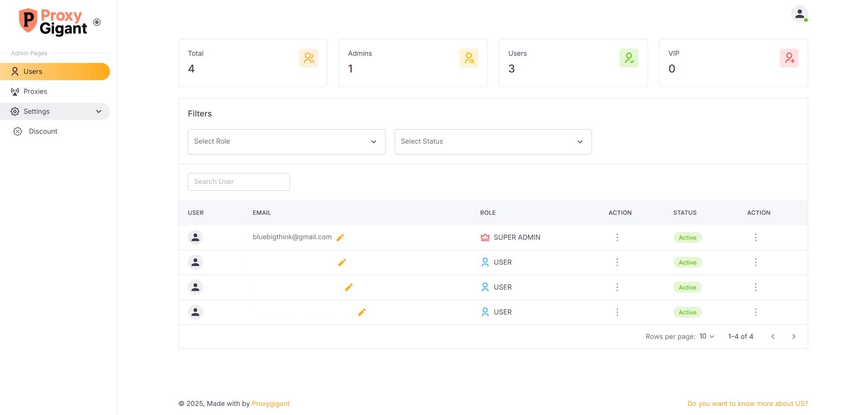Toggle the sidebar pin radio button

point(97,22)
